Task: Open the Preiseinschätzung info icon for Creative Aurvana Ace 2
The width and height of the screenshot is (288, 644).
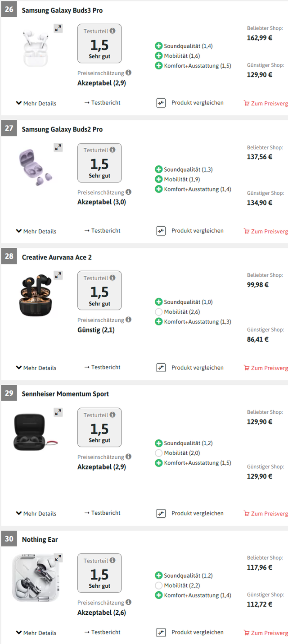Action: point(129,320)
